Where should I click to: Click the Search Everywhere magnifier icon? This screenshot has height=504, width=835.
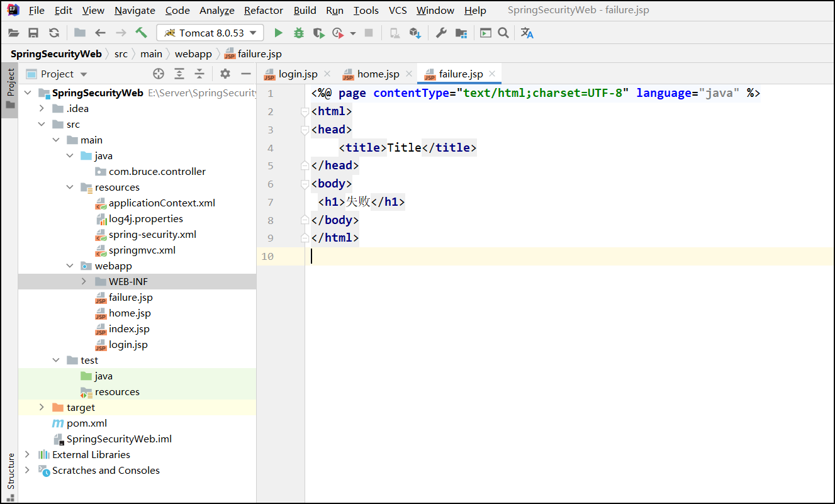pyautogui.click(x=503, y=33)
